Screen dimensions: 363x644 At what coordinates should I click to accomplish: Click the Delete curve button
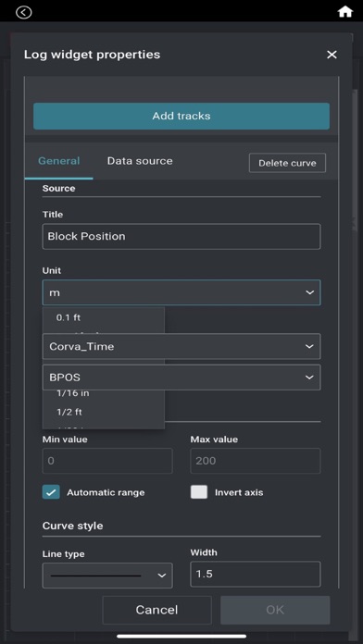pos(287,163)
